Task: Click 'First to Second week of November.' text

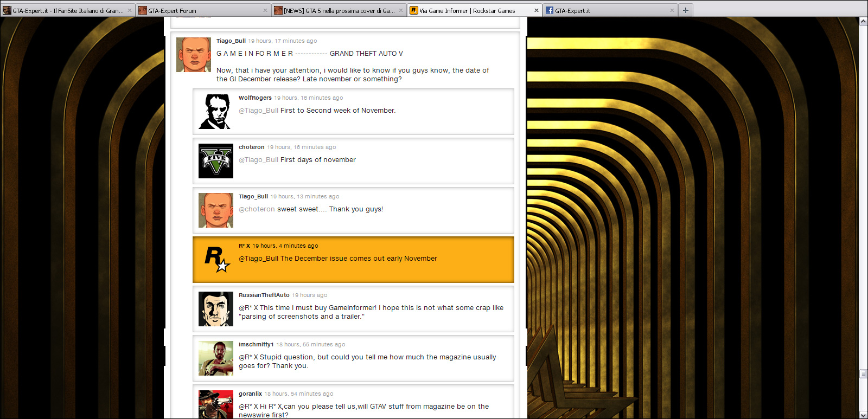Action: pos(338,110)
